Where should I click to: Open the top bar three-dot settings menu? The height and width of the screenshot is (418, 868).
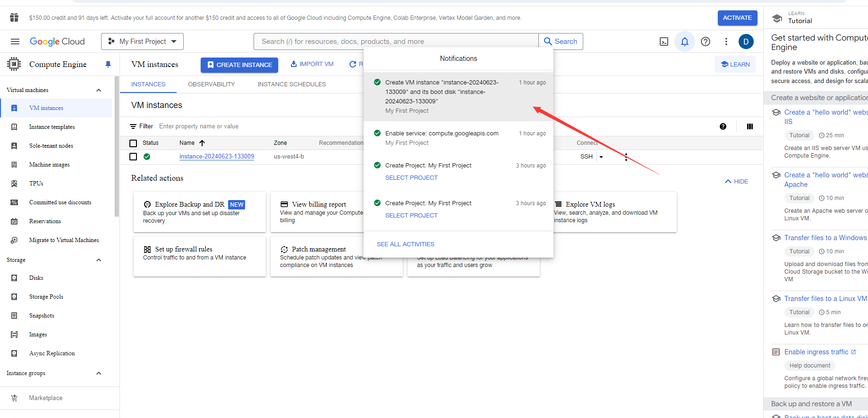[x=726, y=42]
